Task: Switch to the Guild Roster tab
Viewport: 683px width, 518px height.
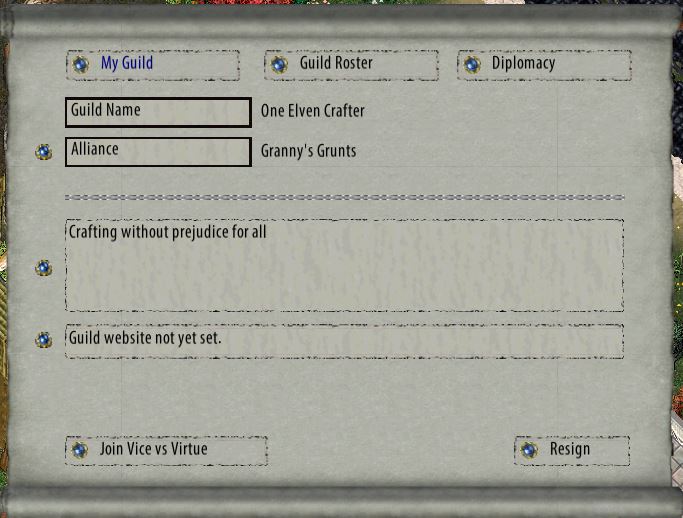Action: click(351, 65)
